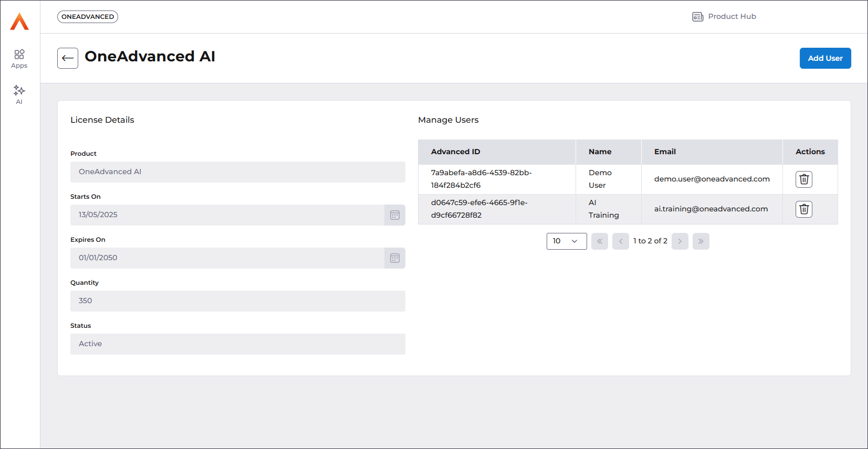Click email demo.user@oneadvanced.com

[x=712, y=179]
